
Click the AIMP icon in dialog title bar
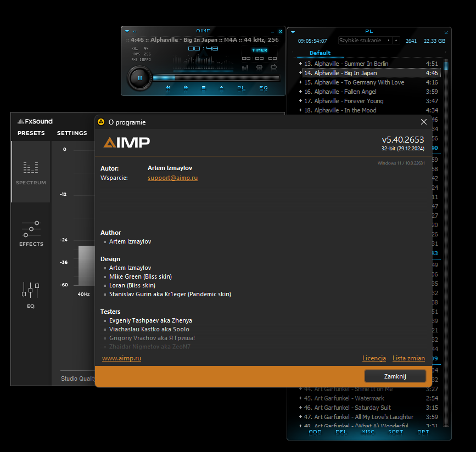coord(101,122)
